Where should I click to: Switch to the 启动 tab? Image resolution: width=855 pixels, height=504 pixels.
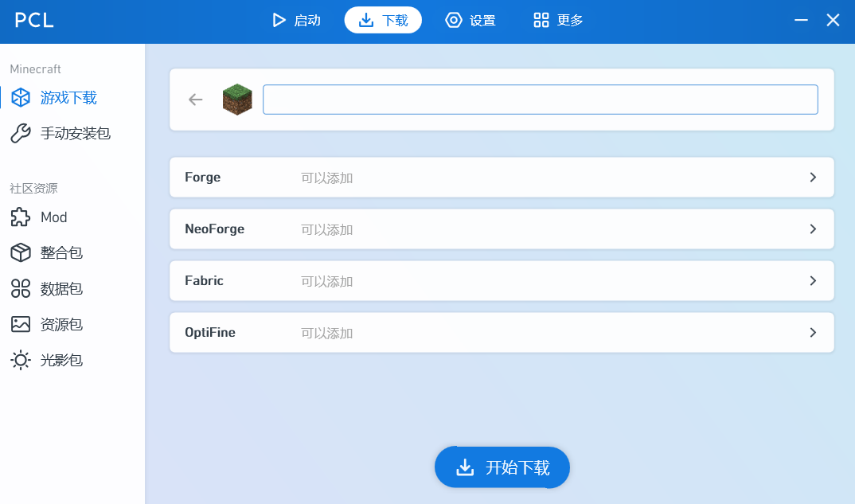click(296, 20)
